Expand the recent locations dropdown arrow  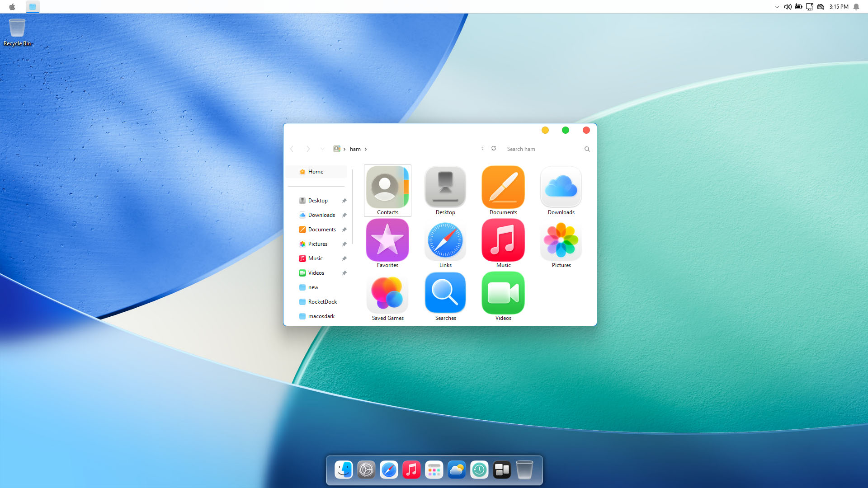[x=322, y=149]
